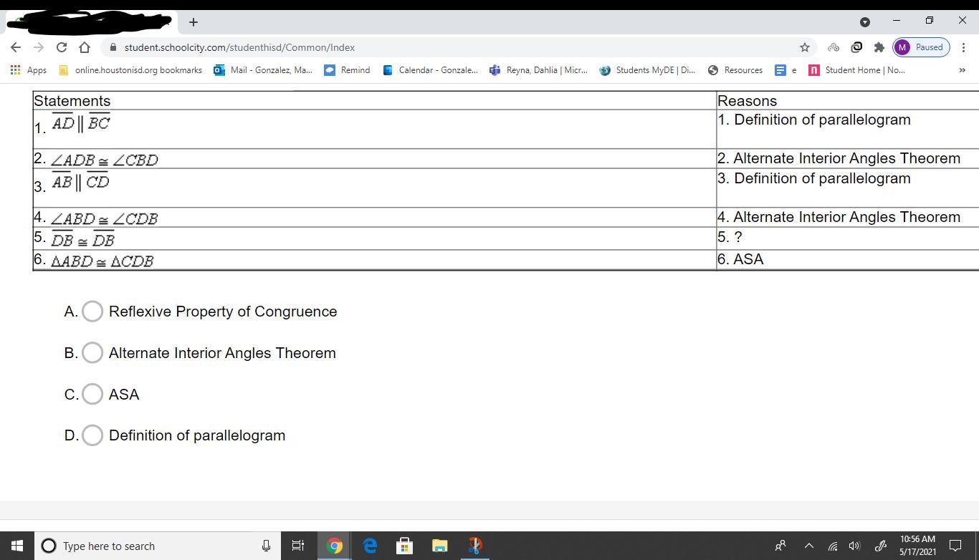Show more bookmarks overflow chevron
This screenshot has height=560, width=979.
(x=962, y=70)
